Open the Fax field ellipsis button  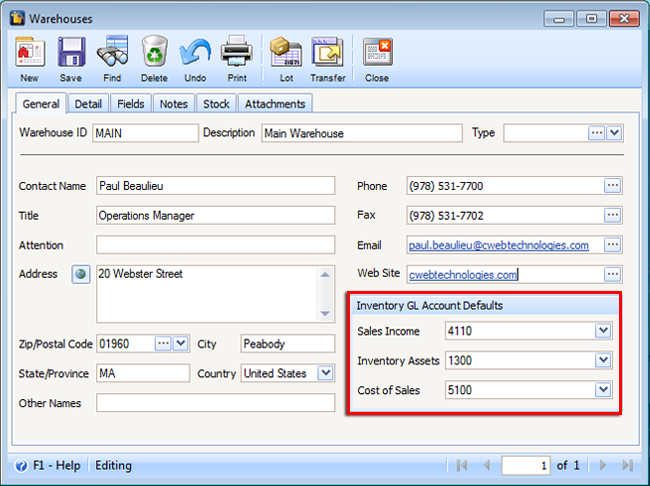[x=612, y=215]
